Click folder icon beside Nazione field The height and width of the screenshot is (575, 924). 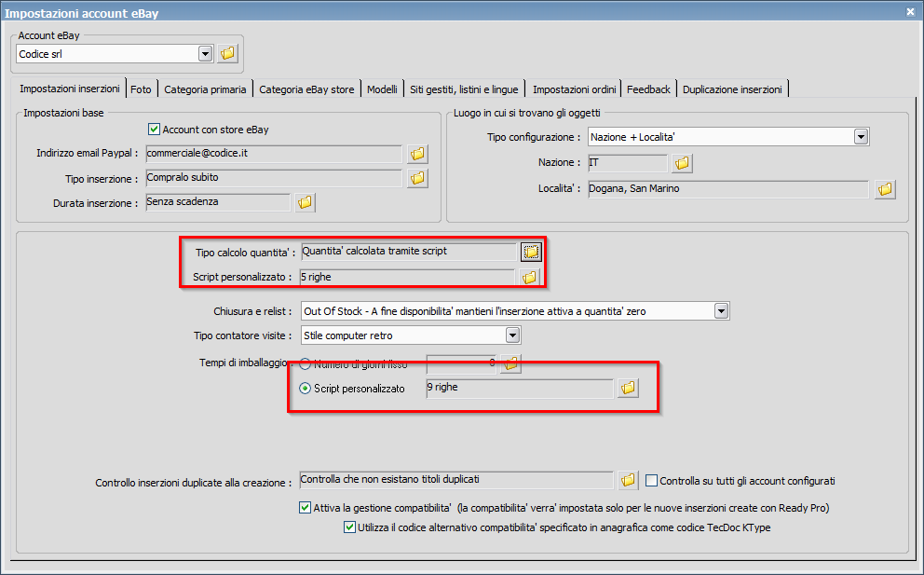point(682,163)
